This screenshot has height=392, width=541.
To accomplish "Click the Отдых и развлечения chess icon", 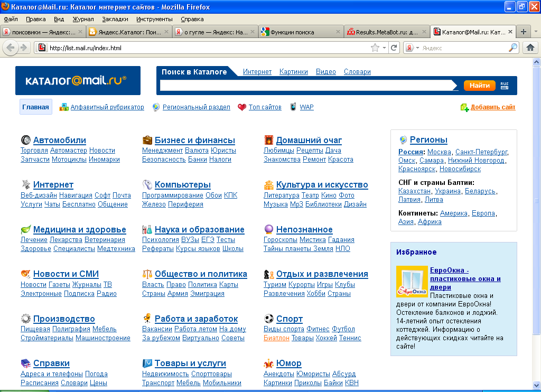I will [x=269, y=274].
